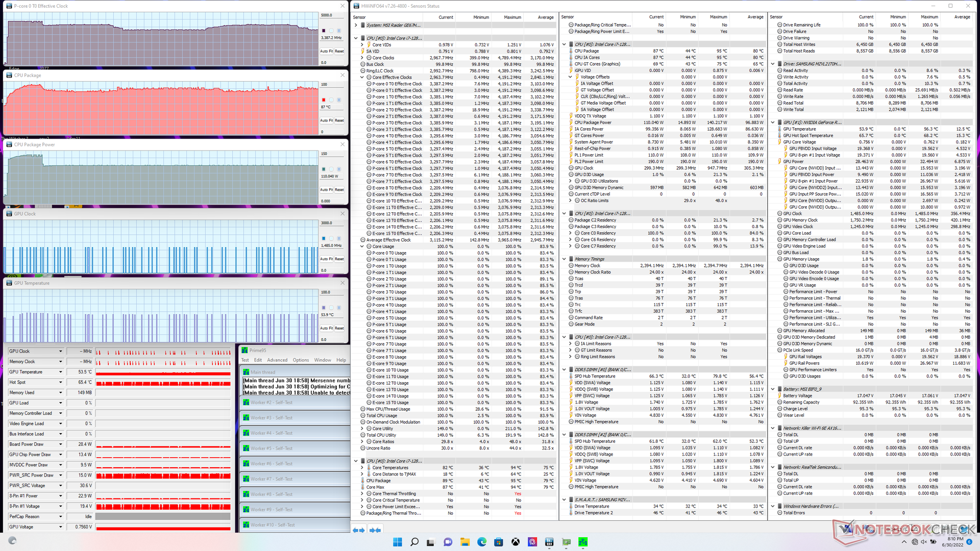Collapse the Battery: MSI BIF0_9 section
The width and height of the screenshot is (980, 551).
click(773, 389)
